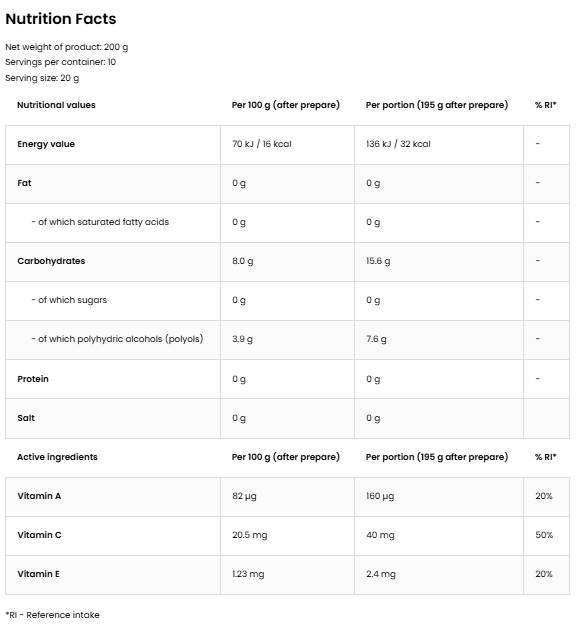Click the Servings per container line
This screenshot has width=580, height=634.
[x=61, y=62]
